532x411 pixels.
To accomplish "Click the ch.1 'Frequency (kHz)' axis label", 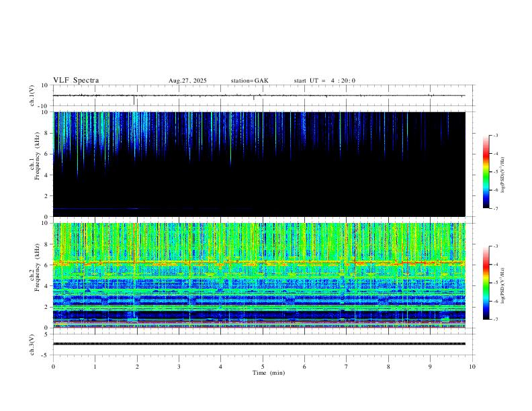I will (38, 156).
